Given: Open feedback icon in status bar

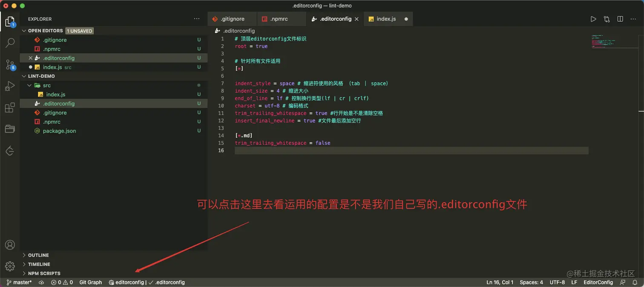Looking at the screenshot, I should pos(623,282).
